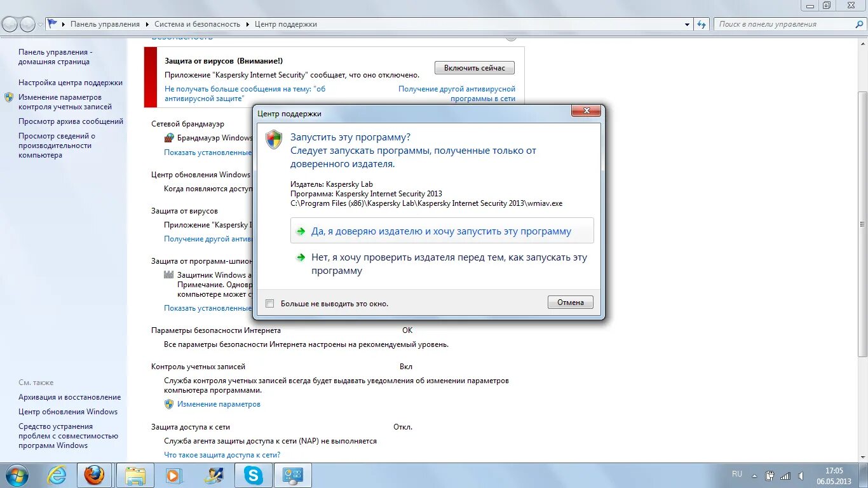Click Show desktop strip at taskbar end
Viewport: 868px width, 488px height.
click(863, 476)
